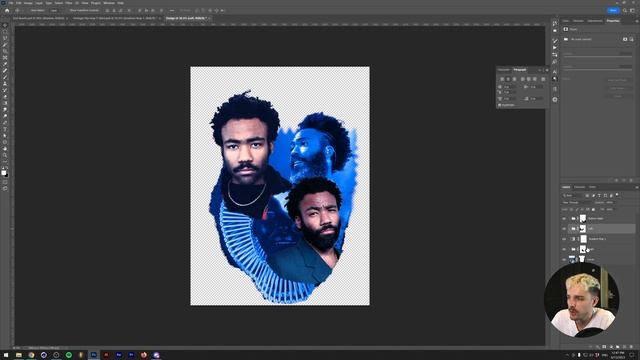Switch to the Adjustments tab
Viewport: 640px width, 360px height.
click(595, 21)
